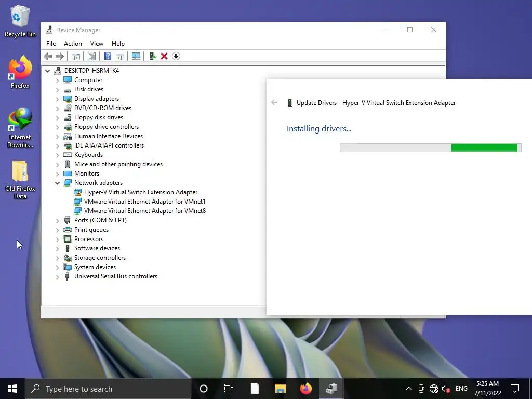Click the Keyboards category icon
The height and width of the screenshot is (399, 532).
[x=68, y=155]
